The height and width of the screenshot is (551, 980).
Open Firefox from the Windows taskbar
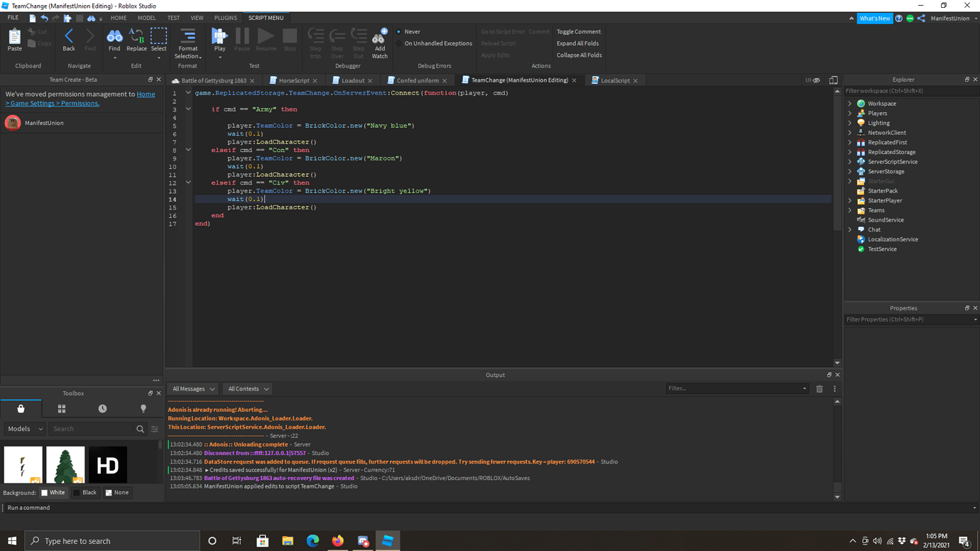337,541
